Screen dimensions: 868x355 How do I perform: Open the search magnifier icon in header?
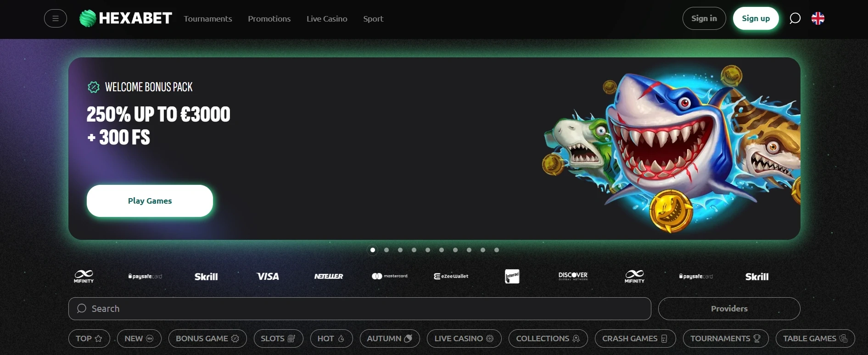(795, 18)
